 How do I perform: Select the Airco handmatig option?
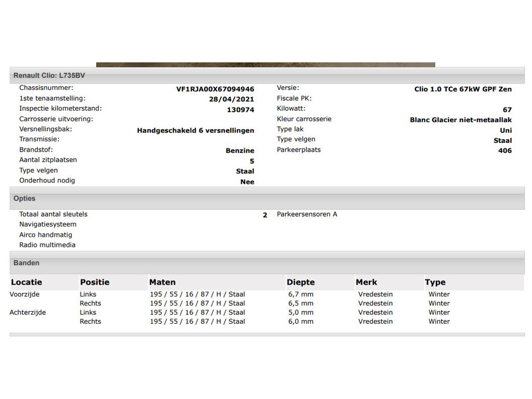(46, 235)
